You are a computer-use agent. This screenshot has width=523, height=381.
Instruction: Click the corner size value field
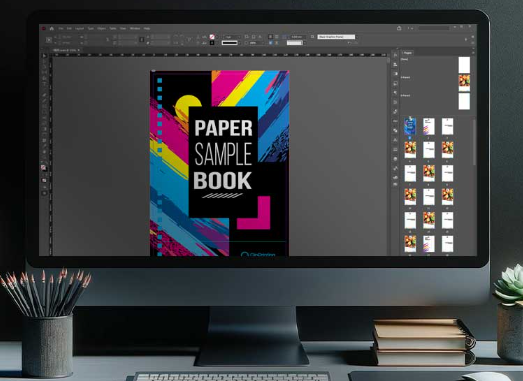(x=297, y=37)
